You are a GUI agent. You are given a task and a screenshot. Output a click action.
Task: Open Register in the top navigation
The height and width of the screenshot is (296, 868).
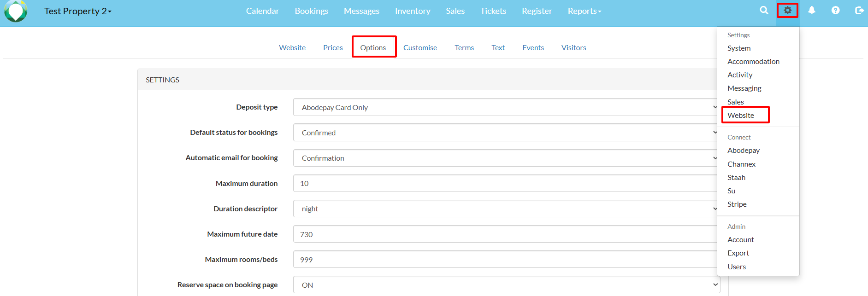(x=537, y=11)
